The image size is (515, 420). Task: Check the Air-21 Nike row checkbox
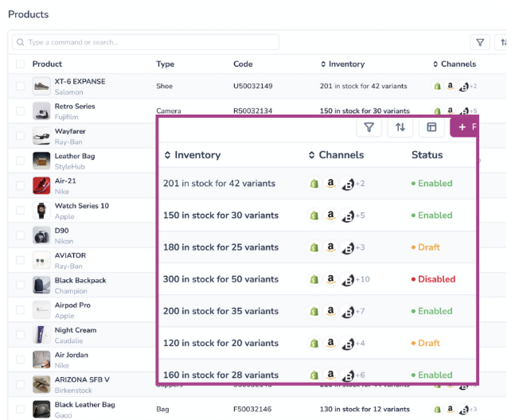pos(20,186)
